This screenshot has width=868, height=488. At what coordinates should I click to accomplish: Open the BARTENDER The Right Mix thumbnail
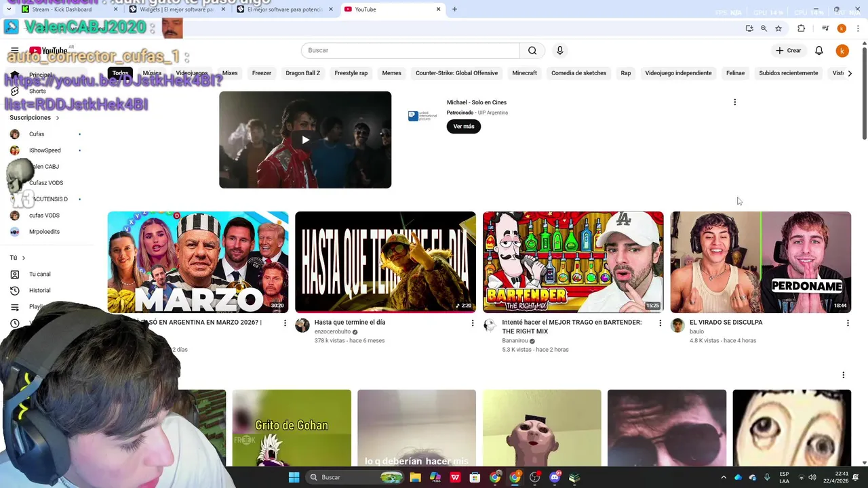pyautogui.click(x=573, y=262)
